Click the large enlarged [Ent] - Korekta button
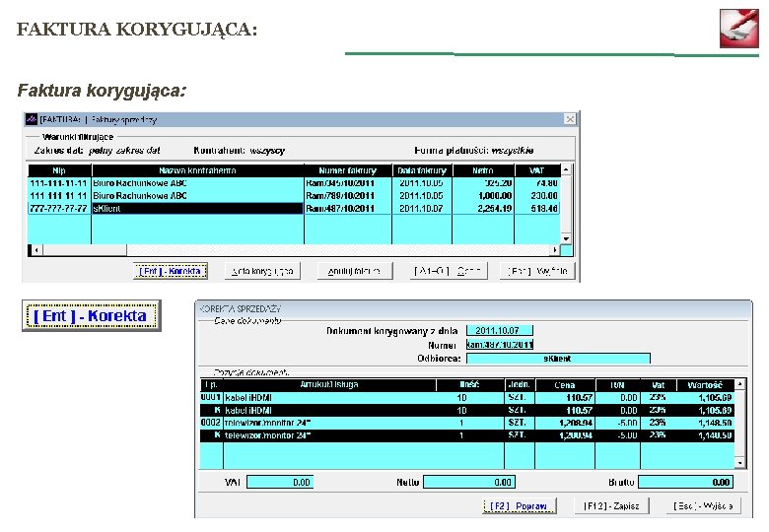This screenshot has width=769, height=532. click(92, 316)
